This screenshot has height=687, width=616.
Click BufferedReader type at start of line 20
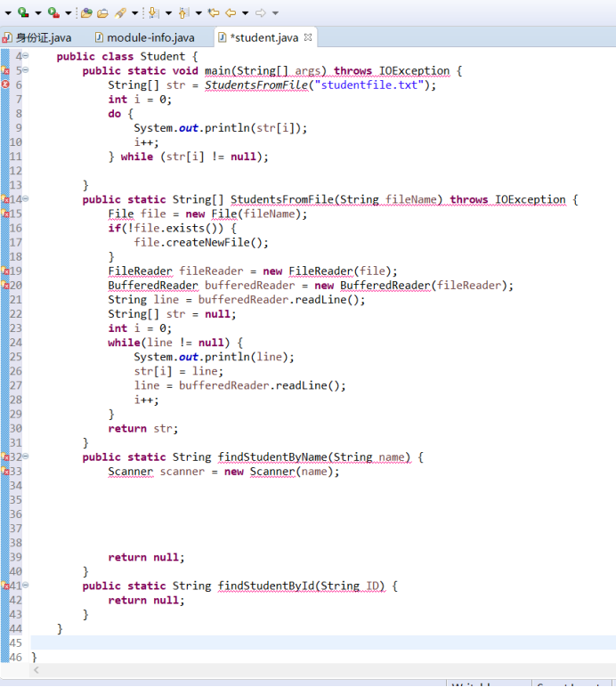[153, 286]
